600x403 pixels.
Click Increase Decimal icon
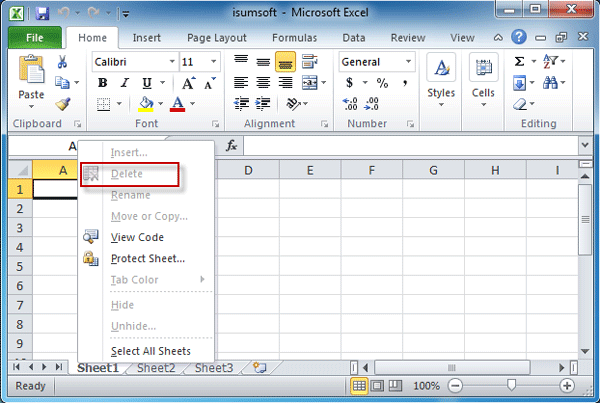pyautogui.click(x=350, y=104)
